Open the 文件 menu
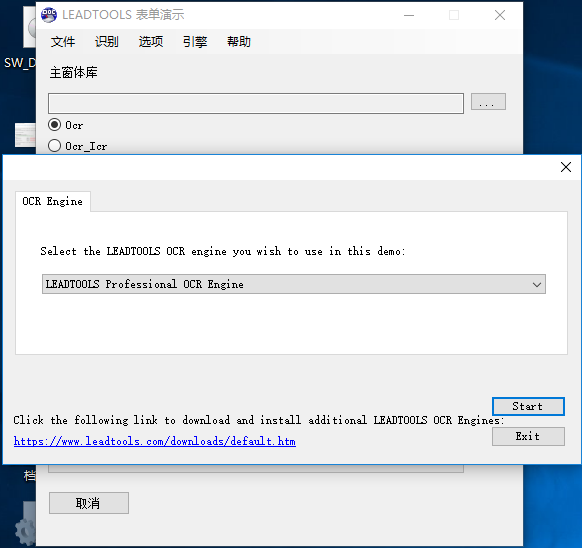 pyautogui.click(x=63, y=42)
